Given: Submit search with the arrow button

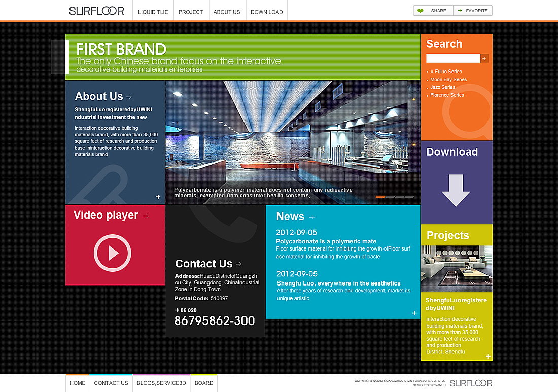Looking at the screenshot, I should [484, 58].
